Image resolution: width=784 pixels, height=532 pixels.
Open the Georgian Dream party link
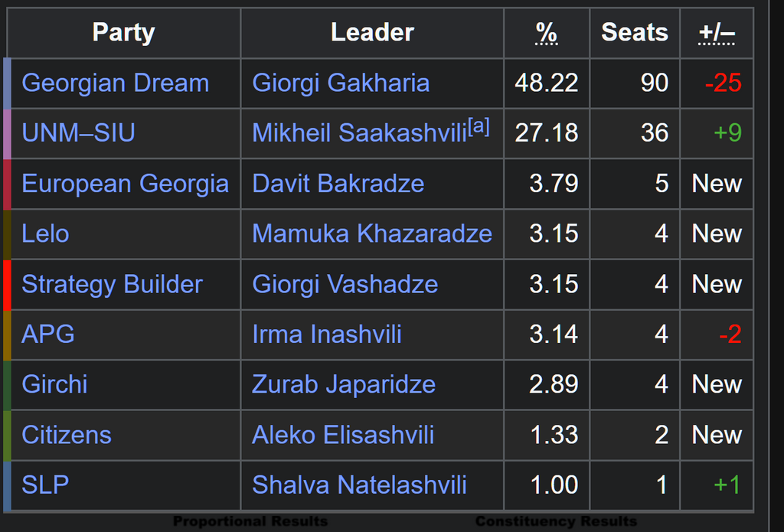pos(116,83)
